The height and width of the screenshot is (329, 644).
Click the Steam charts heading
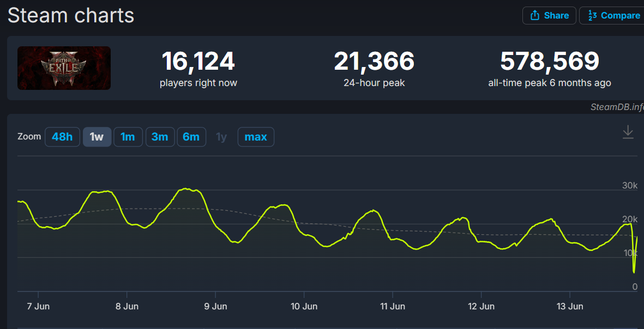[71, 16]
